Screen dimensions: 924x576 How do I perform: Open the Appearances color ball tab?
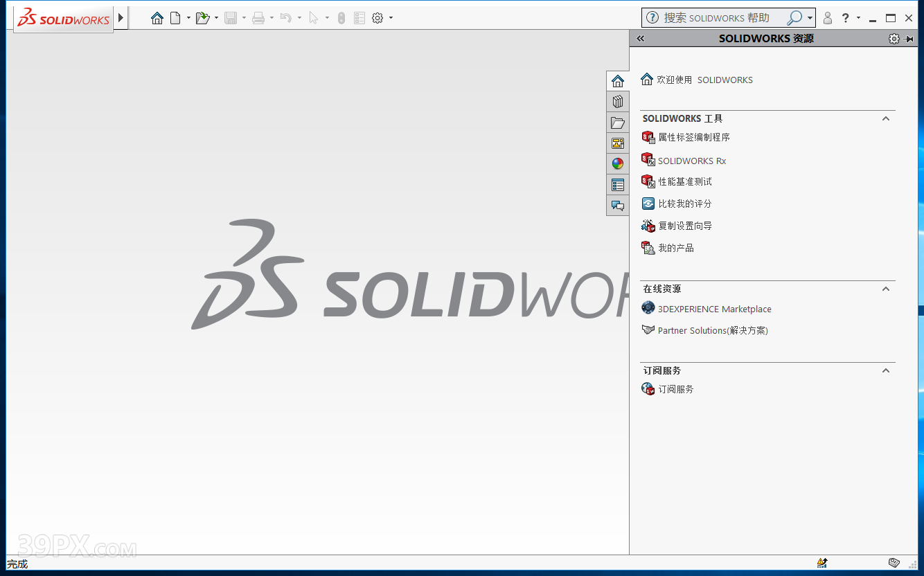click(618, 164)
